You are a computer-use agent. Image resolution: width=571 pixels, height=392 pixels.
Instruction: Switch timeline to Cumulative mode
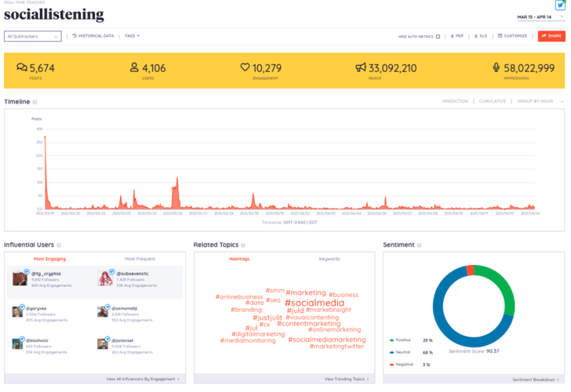coord(492,101)
